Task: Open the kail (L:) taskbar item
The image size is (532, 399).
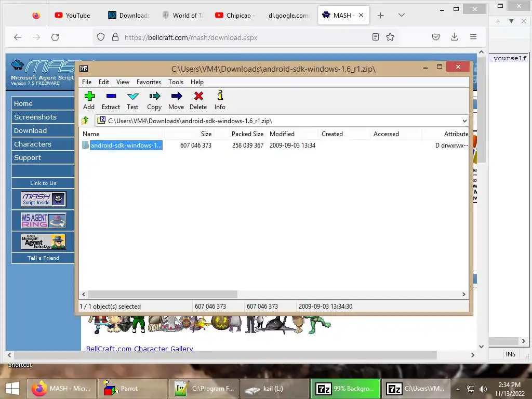Action: click(274, 389)
